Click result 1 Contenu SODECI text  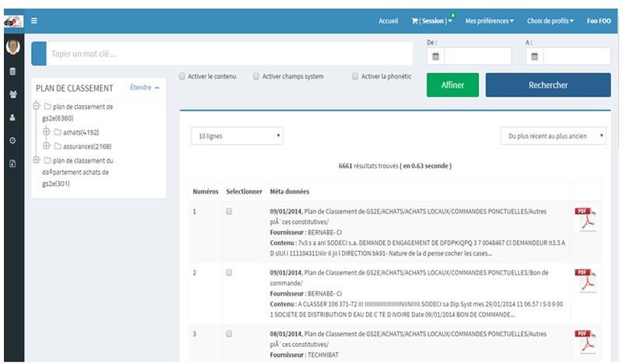pyautogui.click(x=417, y=248)
